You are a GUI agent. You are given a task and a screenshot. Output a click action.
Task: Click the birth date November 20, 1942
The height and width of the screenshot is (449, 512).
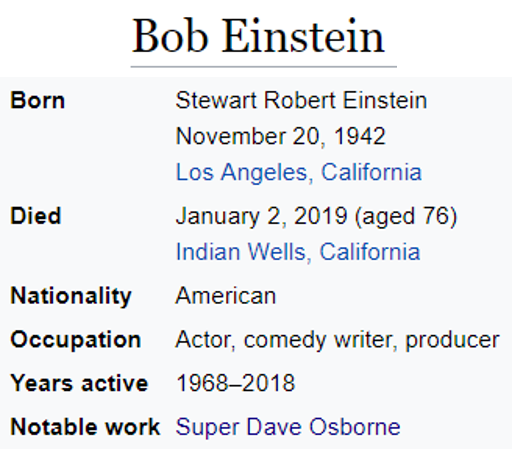(x=281, y=136)
